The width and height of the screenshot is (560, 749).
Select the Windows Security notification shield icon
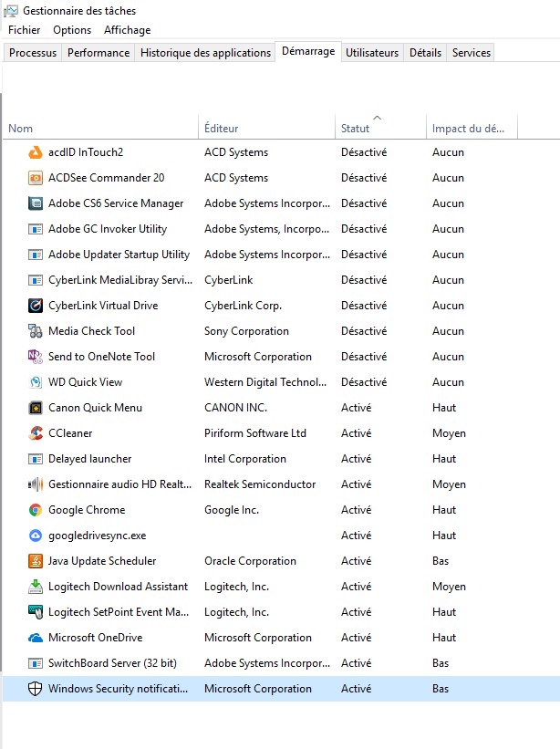pos(36,689)
